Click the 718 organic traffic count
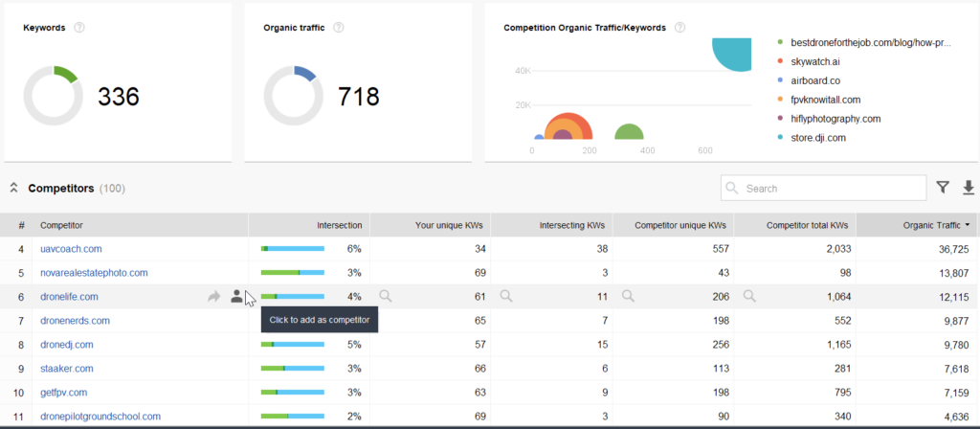The width and height of the screenshot is (980, 429). point(359,97)
